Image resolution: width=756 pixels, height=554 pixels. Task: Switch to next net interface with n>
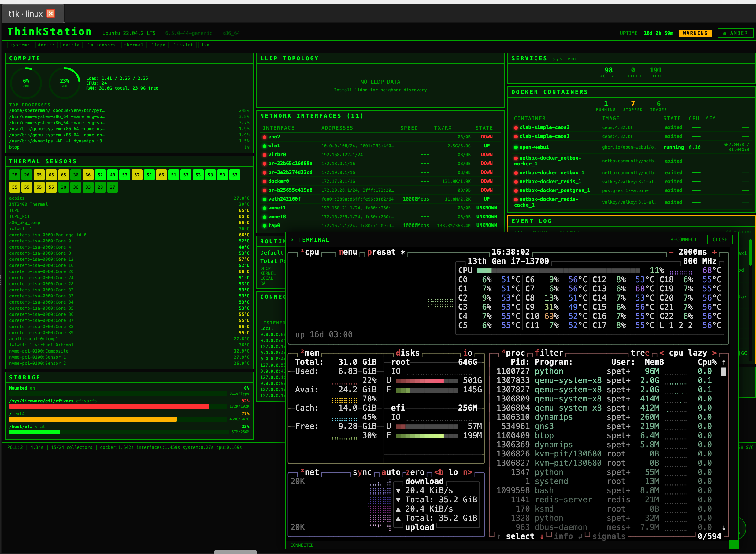(468, 472)
